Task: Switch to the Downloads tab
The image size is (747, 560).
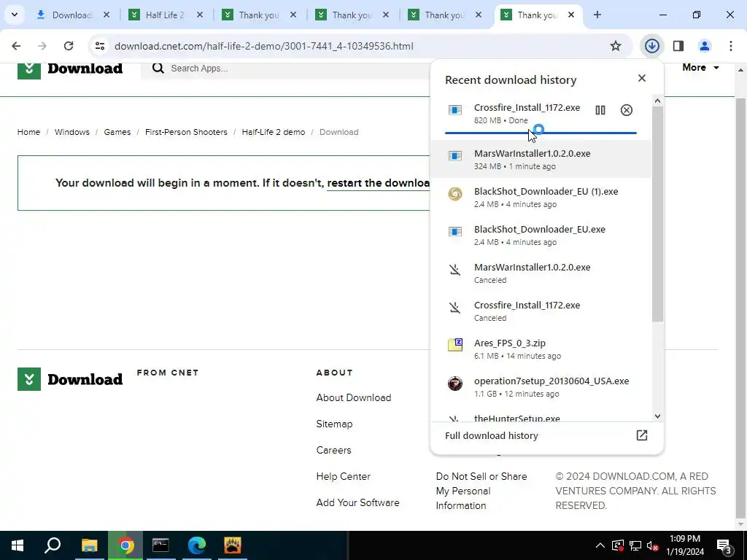Action: [71, 15]
